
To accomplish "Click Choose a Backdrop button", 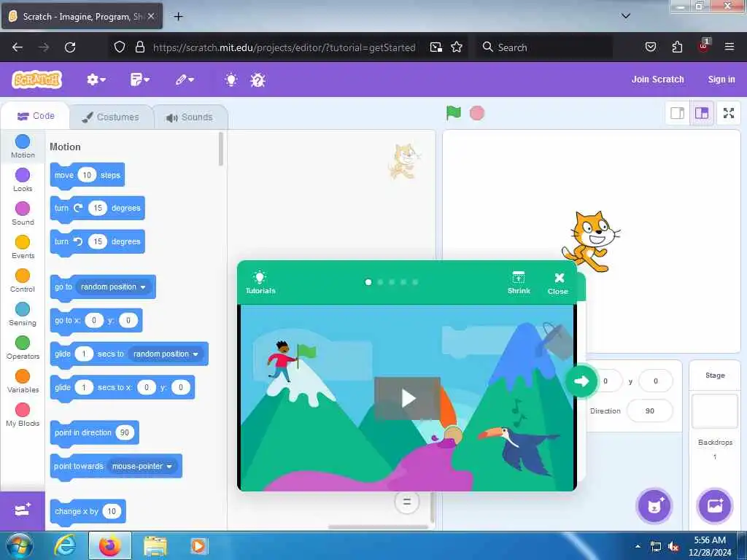I will [715, 506].
